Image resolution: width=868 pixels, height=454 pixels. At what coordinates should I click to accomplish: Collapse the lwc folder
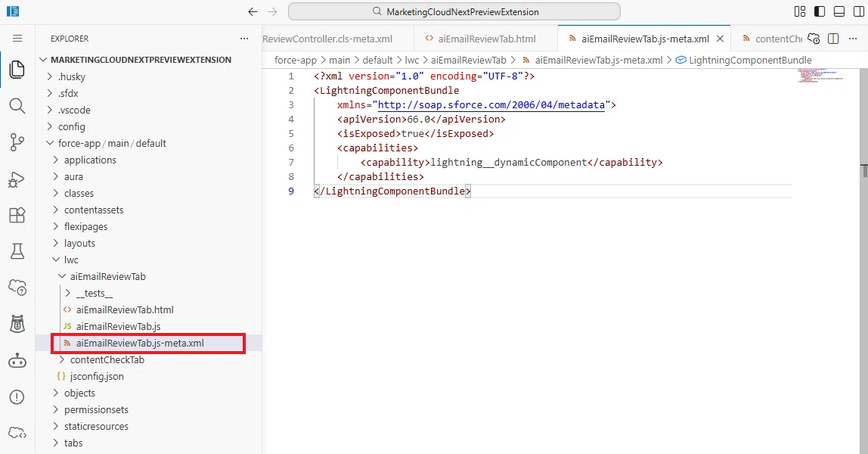pyautogui.click(x=148, y=260)
